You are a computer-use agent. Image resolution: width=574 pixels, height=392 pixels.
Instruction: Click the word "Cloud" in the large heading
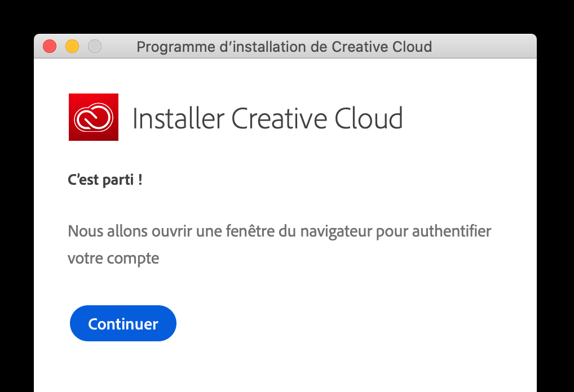tap(369, 118)
